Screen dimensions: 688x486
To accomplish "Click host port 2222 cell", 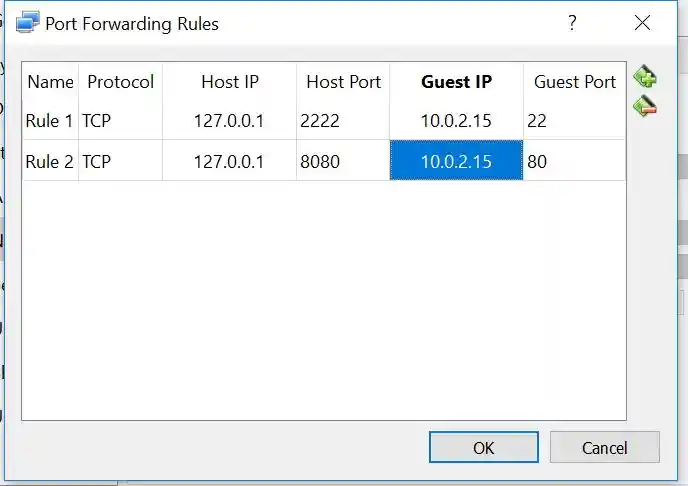I will click(343, 121).
